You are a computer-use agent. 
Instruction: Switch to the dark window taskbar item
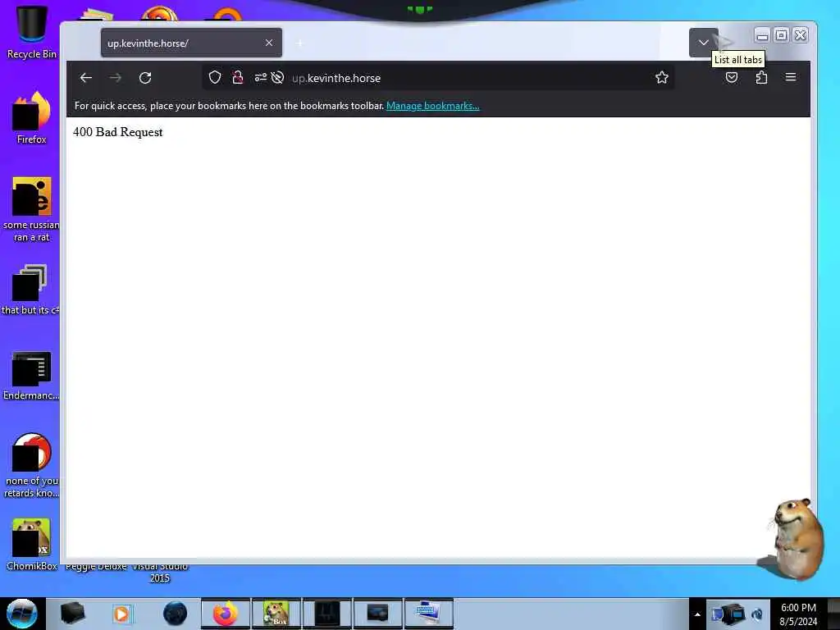[x=327, y=614]
